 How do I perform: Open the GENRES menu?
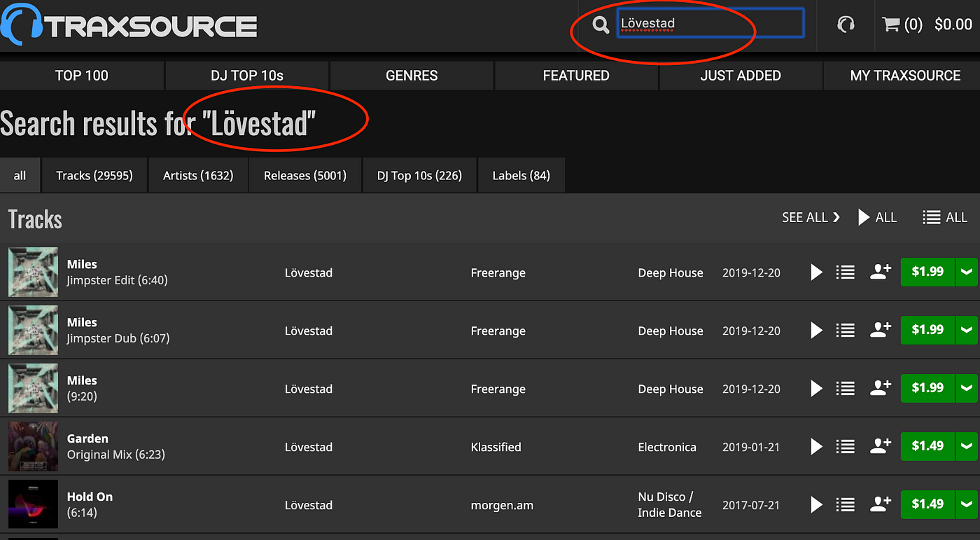pos(412,76)
